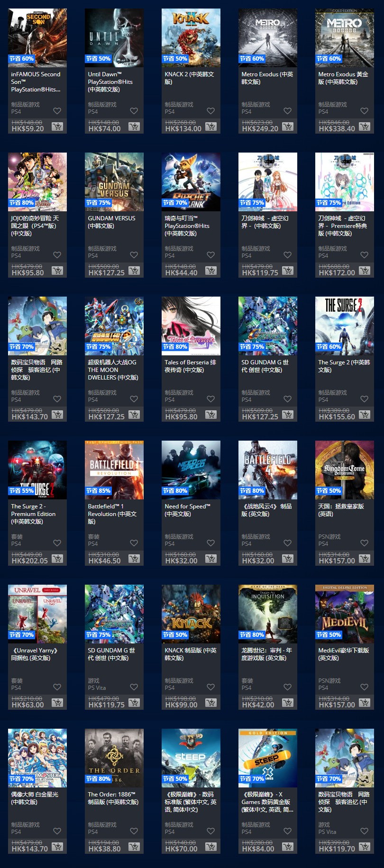Add MediEvil豪华下载版 to cart
Screen dimensions: 384x868
tap(365, 703)
